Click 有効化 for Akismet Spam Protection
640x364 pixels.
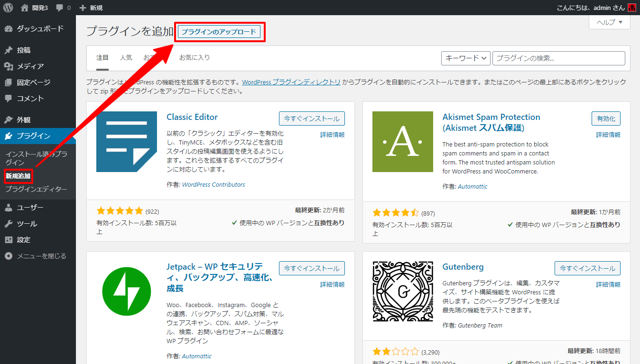pyautogui.click(x=606, y=118)
